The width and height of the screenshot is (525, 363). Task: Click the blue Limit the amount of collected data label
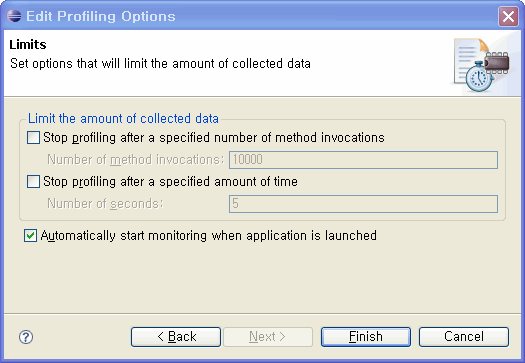123,119
